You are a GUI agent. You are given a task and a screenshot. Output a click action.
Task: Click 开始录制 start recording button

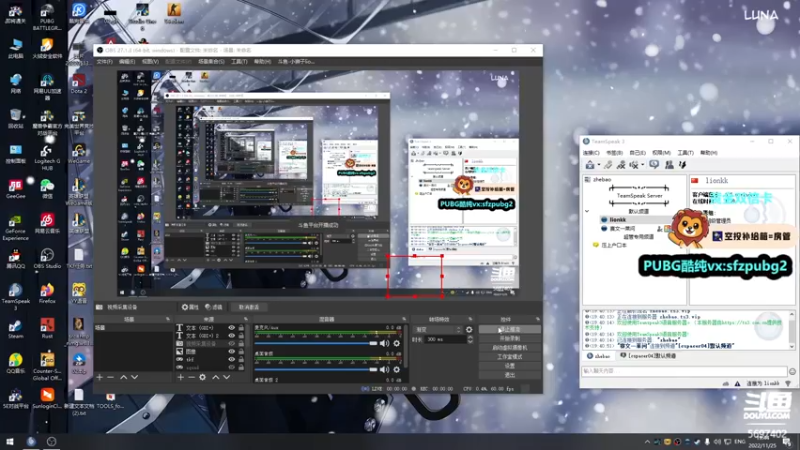pyautogui.click(x=510, y=339)
